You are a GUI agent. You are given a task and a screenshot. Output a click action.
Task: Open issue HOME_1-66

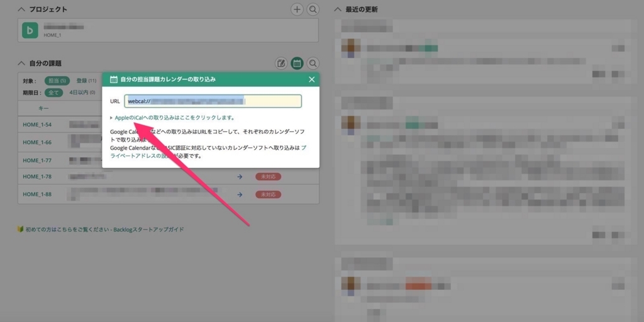37,142
